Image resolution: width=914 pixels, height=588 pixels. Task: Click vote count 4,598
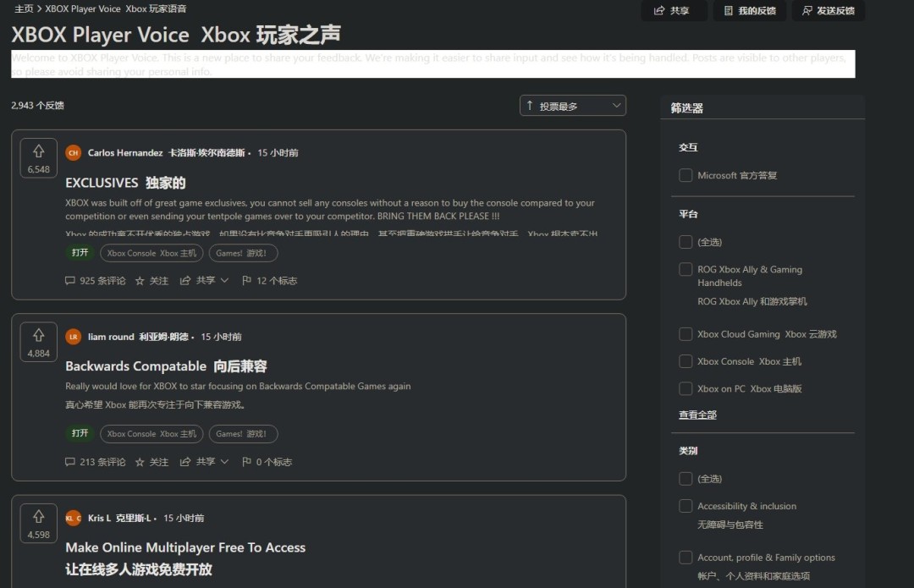[38, 535]
